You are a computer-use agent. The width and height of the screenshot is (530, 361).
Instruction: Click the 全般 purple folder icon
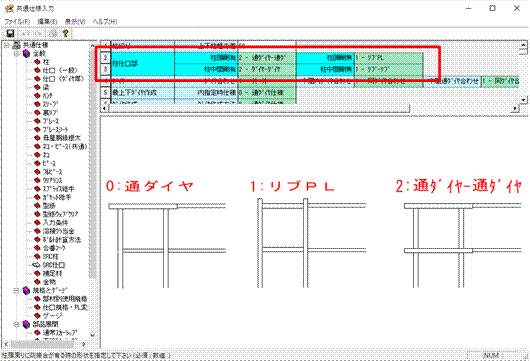click(x=26, y=53)
